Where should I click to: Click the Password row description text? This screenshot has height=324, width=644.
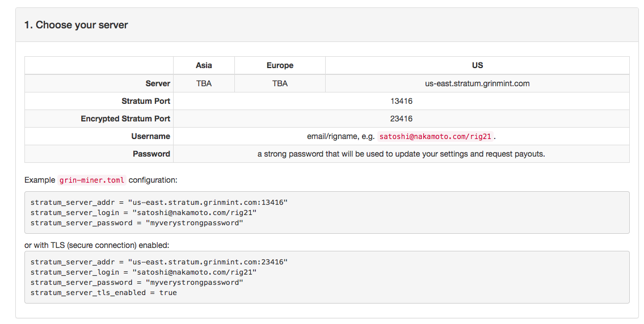[401, 154]
